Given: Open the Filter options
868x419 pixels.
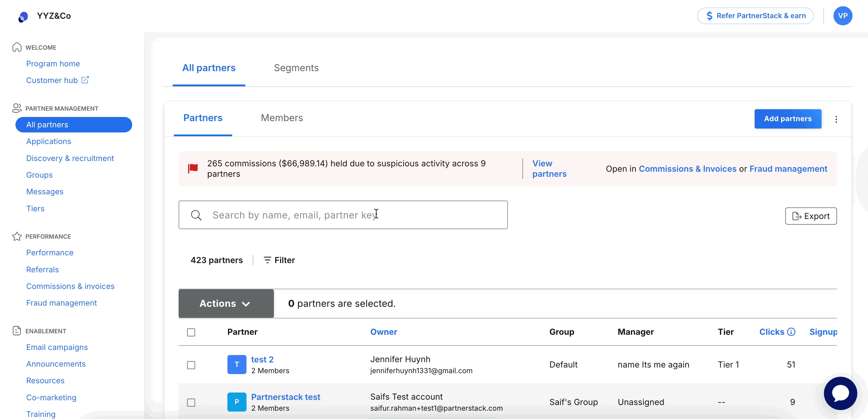Looking at the screenshot, I should 279,260.
